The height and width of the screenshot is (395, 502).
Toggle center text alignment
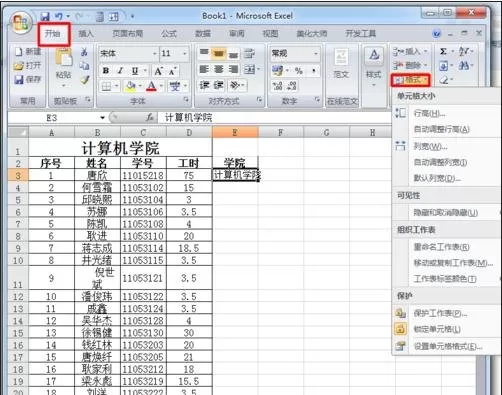point(219,69)
